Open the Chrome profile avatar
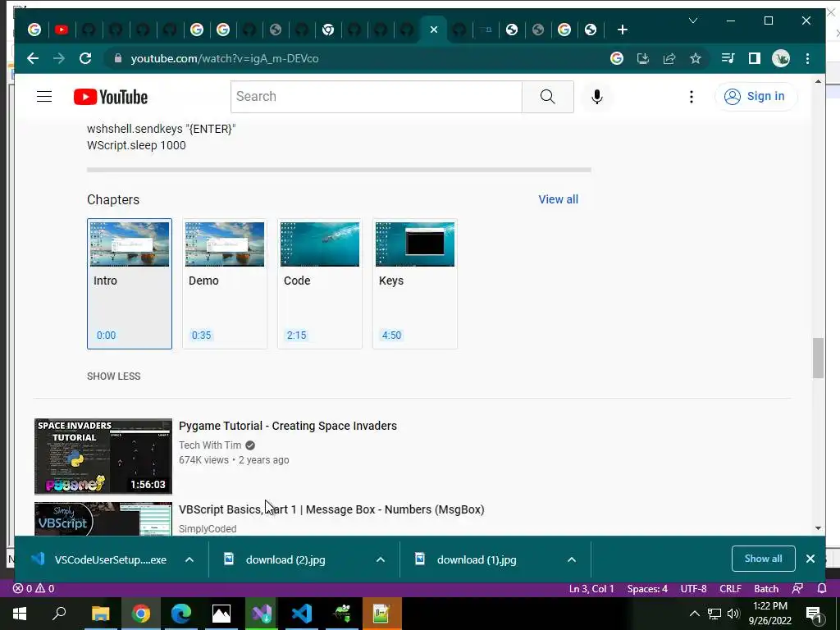The height and width of the screenshot is (630, 840). (781, 58)
